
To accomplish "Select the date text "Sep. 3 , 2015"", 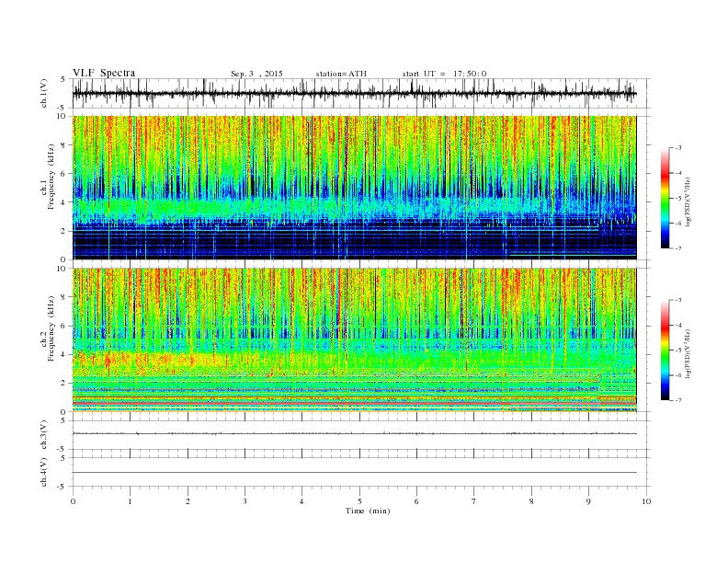I will (256, 74).
